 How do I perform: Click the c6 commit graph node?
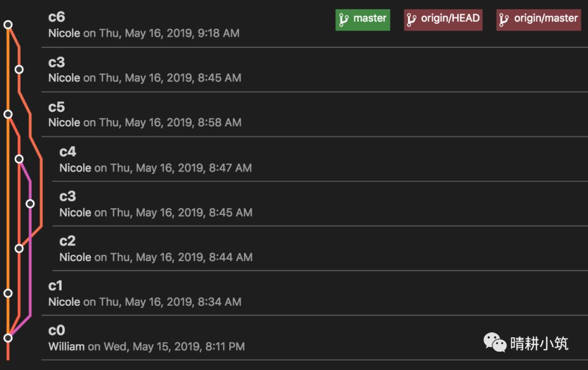coord(8,25)
